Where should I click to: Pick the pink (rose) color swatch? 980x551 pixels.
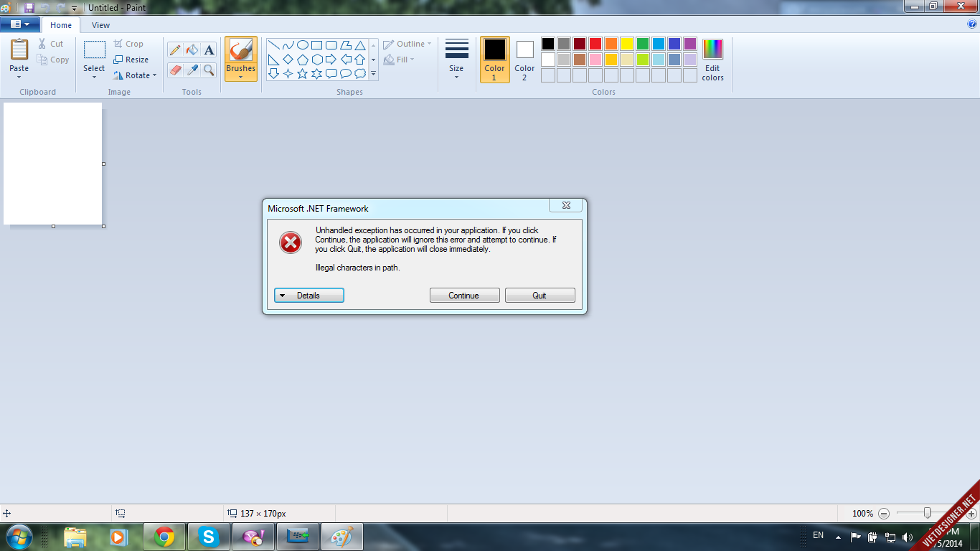tap(595, 60)
